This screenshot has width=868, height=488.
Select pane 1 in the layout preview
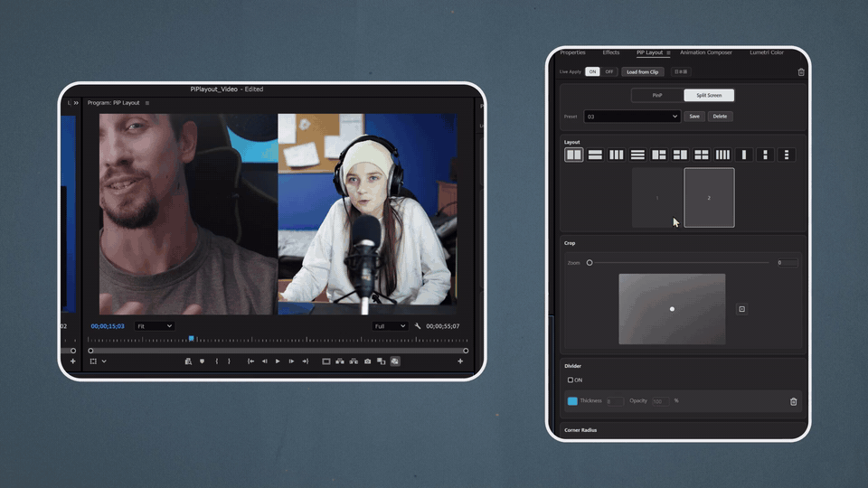(657, 198)
